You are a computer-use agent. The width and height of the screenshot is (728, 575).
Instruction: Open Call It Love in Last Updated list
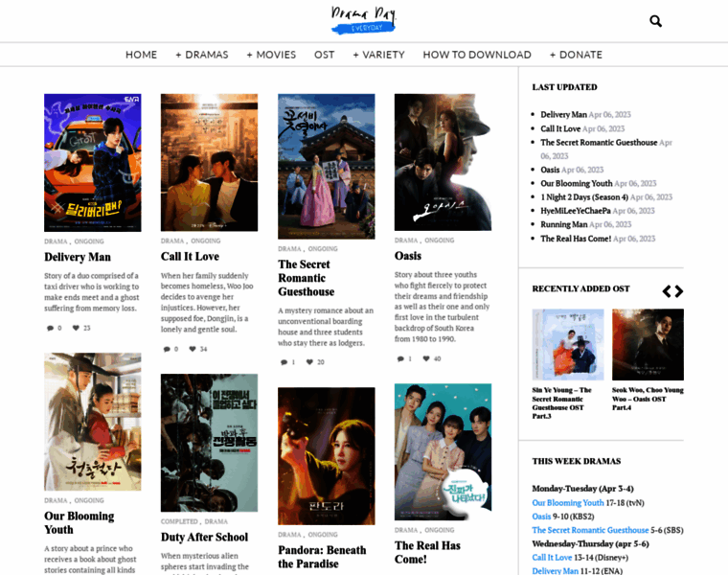click(560, 128)
